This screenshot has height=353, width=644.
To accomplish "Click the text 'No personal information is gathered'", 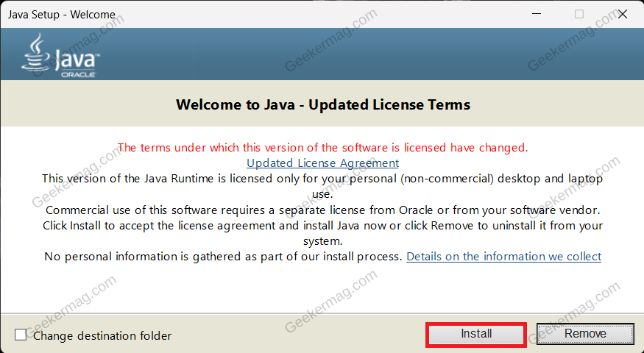I will click(x=144, y=257).
